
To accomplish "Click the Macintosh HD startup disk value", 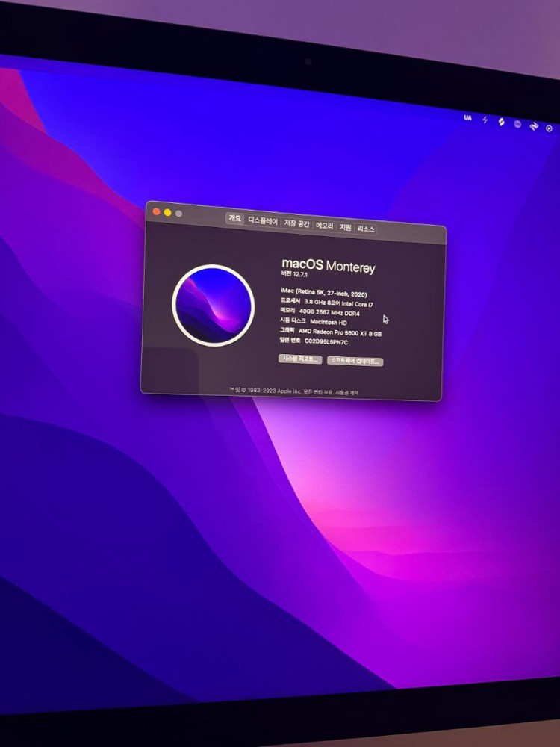I will tap(329, 323).
